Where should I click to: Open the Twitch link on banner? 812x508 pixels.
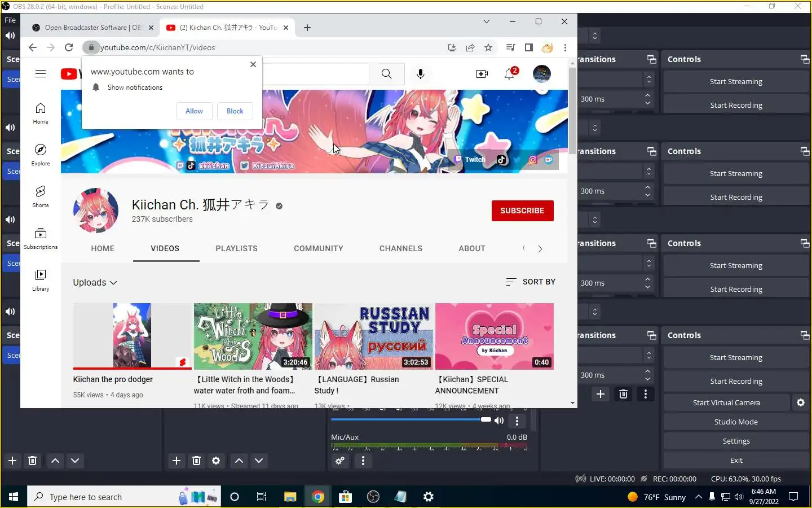[470, 160]
